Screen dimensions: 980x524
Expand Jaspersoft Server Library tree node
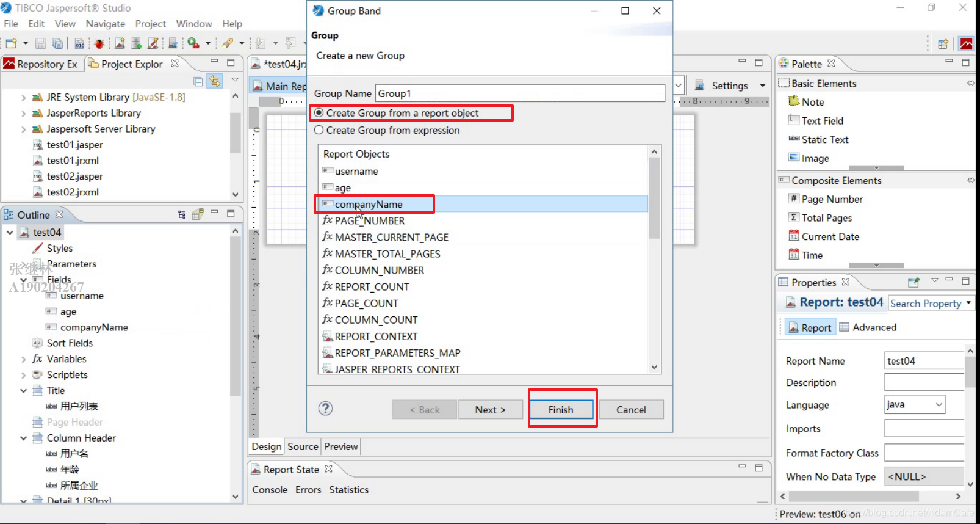coord(23,129)
